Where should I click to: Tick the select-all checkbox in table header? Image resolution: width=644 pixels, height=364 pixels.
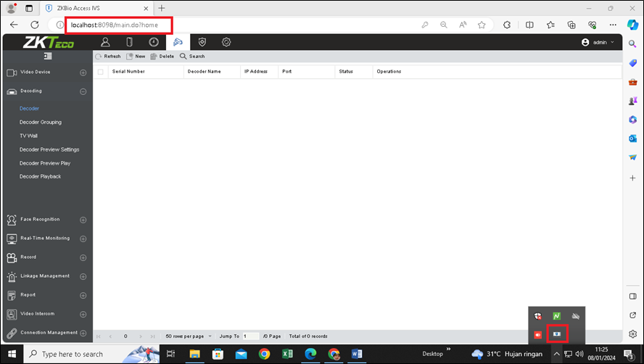[x=101, y=72]
